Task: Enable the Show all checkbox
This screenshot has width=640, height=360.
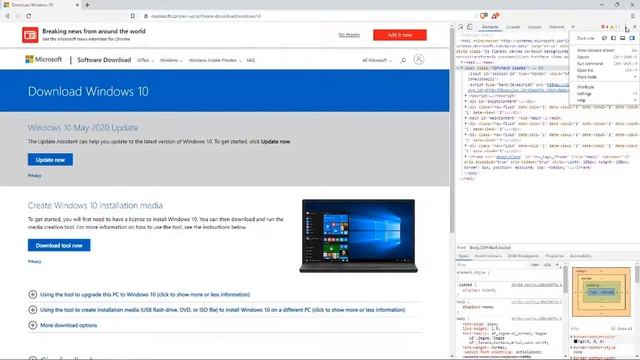Action: click(x=613, y=328)
